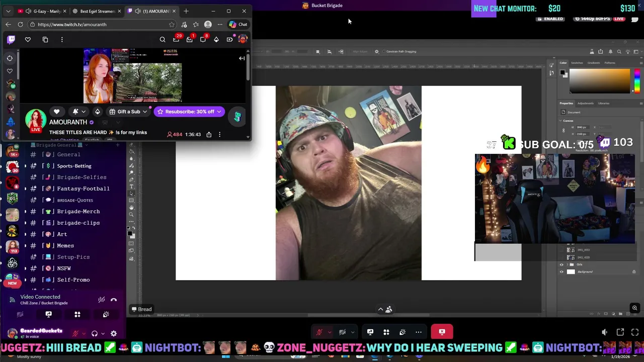Screen dimensions: 644x362
Task: Click the Twitch address bar URL
Action: click(72, 24)
